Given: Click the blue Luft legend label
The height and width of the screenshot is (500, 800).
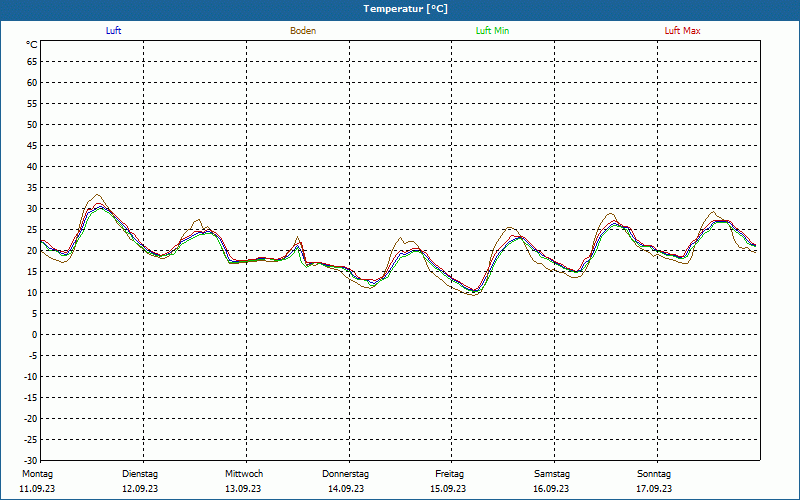Looking at the screenshot, I should tap(113, 31).
